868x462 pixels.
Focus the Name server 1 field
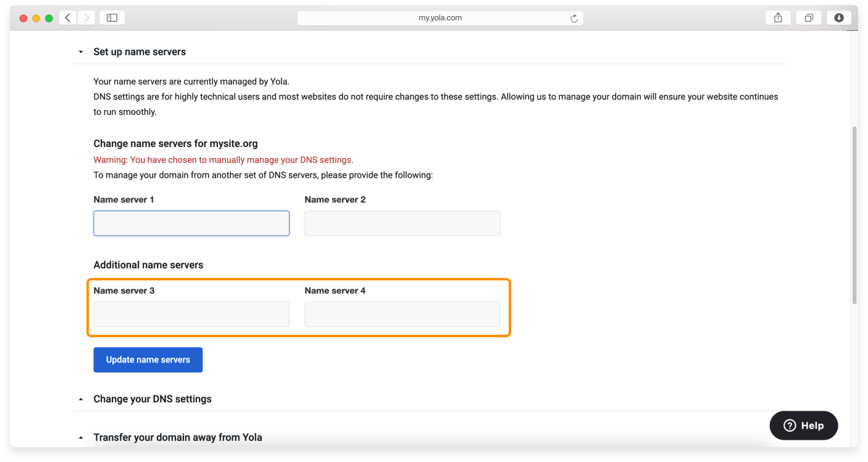pyautogui.click(x=191, y=223)
